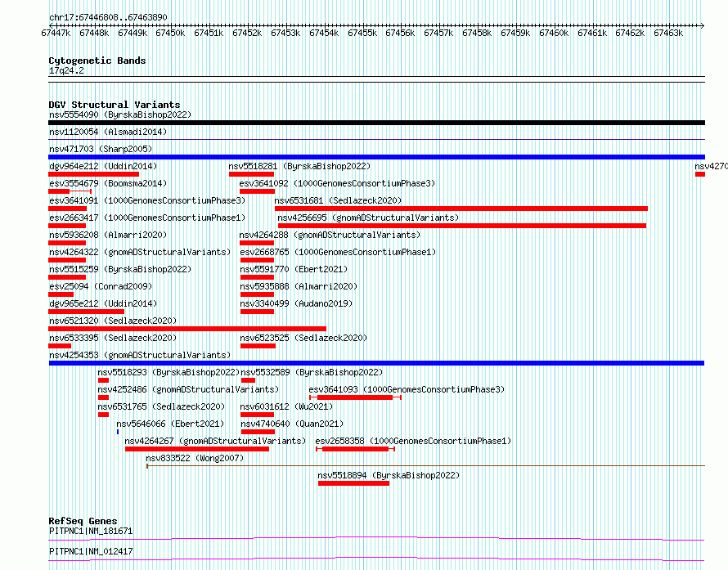Image resolution: width=728 pixels, height=570 pixels.
Task: Select the red nsv4256695 variant bar
Action: point(462,226)
